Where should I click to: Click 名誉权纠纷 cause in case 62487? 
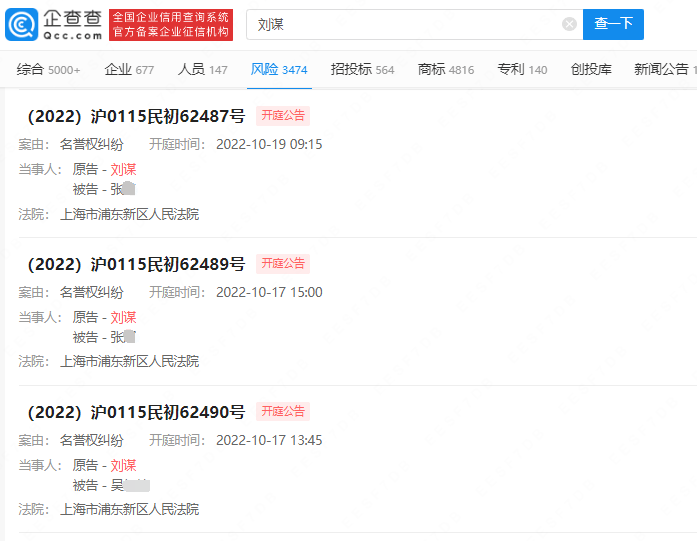click(x=92, y=144)
